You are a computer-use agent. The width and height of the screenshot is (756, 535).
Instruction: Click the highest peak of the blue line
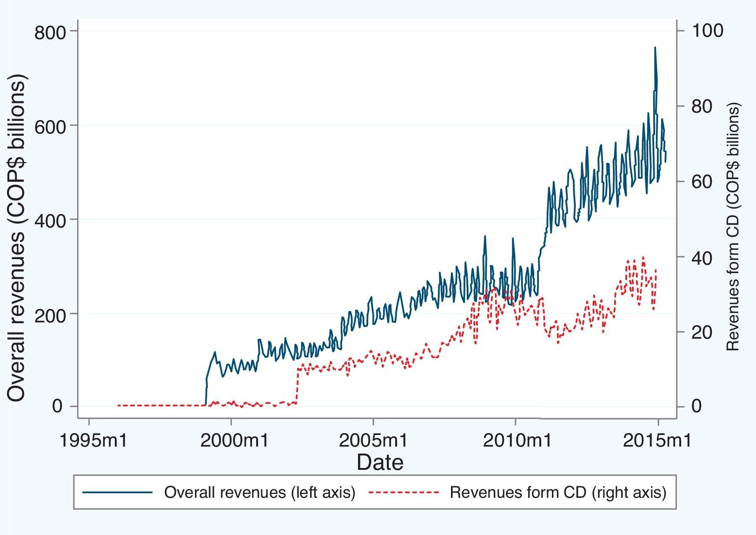click(655, 47)
